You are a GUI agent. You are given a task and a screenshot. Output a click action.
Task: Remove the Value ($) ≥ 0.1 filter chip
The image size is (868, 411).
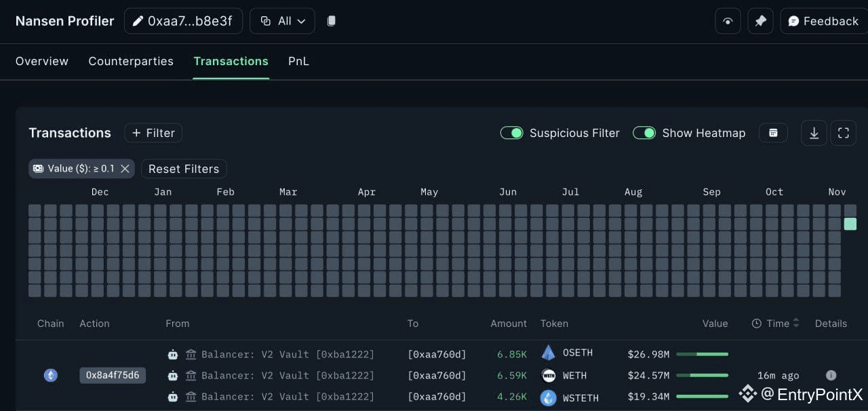pos(125,169)
